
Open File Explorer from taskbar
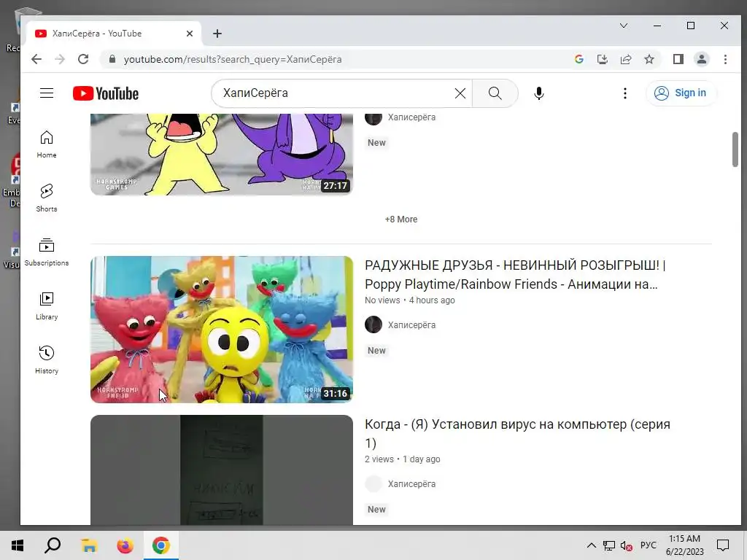click(89, 545)
